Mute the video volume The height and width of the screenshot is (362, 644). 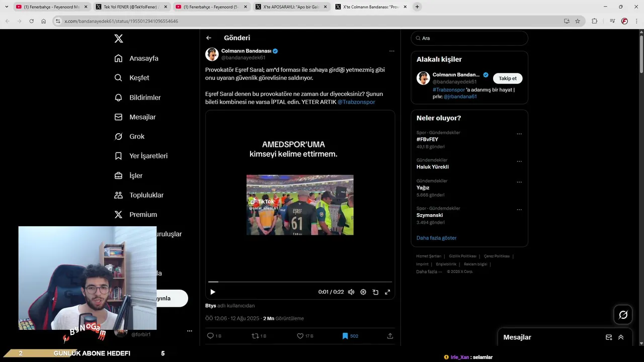click(351, 292)
